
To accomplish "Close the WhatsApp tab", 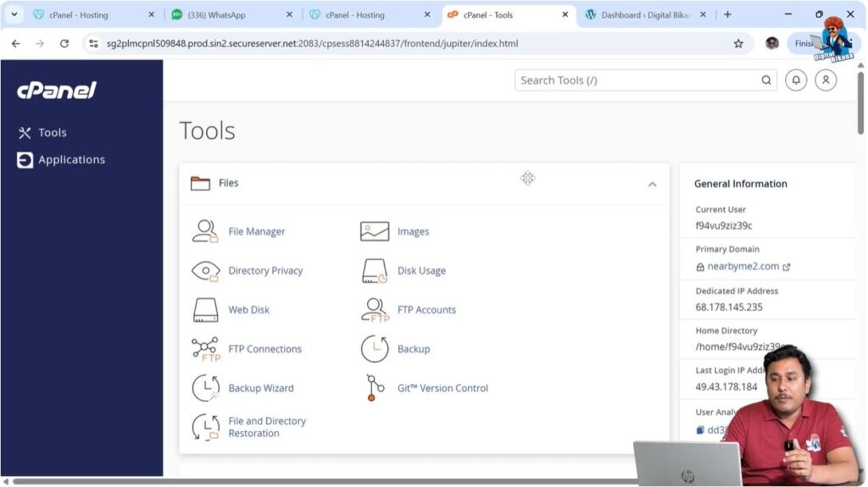I will 289,15.
